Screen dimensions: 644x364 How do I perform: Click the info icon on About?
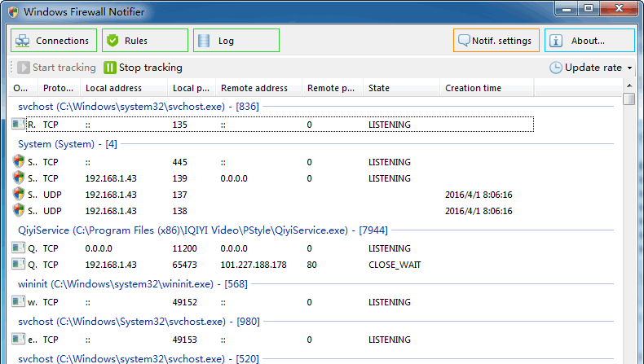tap(556, 41)
